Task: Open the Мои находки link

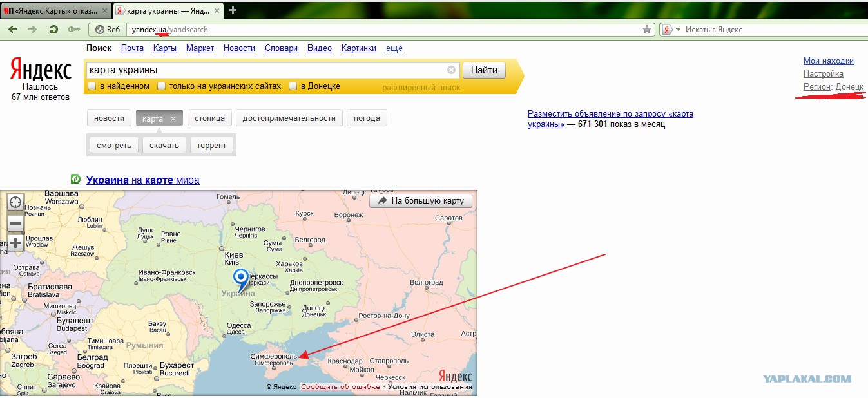Action: [x=829, y=61]
